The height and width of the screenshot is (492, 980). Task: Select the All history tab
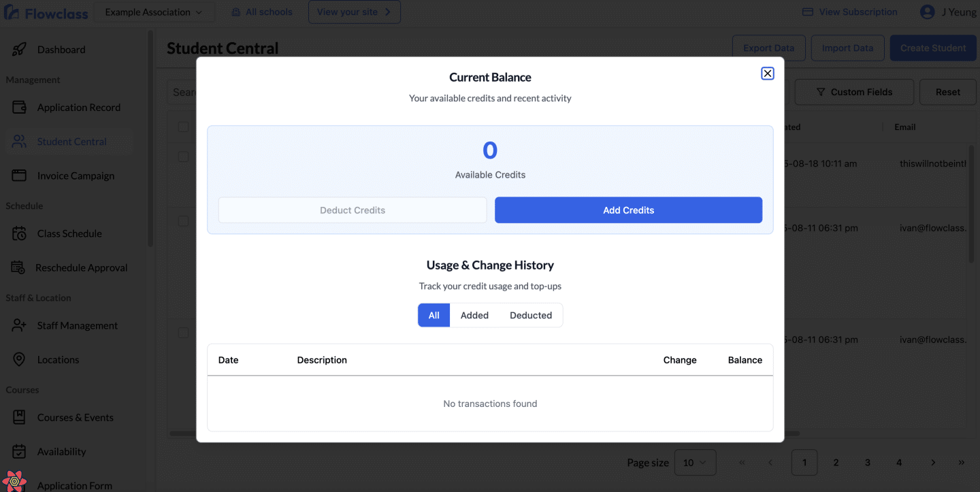(x=434, y=315)
